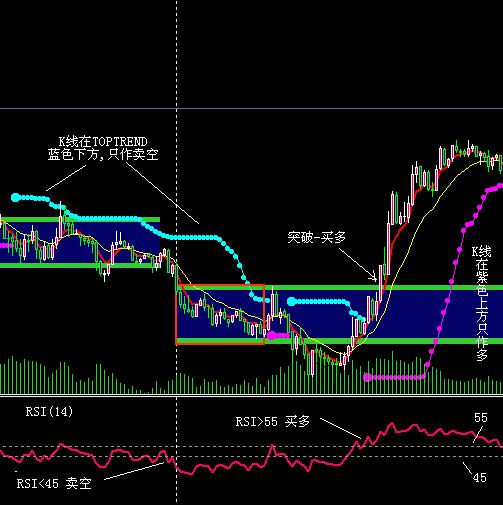503x505 pixels.
Task: Click the RSI<45 卖空 annotation
Action: tap(54, 483)
